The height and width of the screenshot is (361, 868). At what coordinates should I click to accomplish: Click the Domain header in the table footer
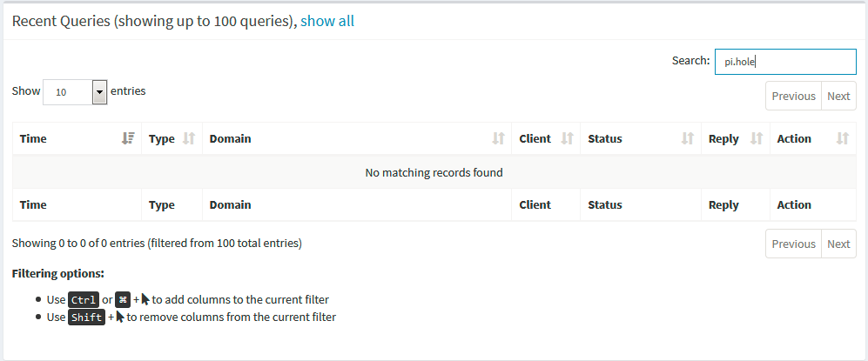[x=231, y=204]
